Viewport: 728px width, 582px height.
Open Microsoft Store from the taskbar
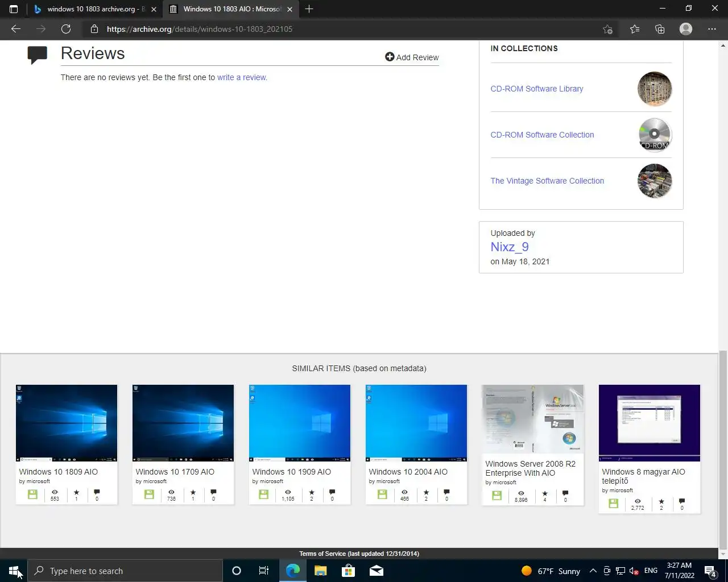coord(348,571)
